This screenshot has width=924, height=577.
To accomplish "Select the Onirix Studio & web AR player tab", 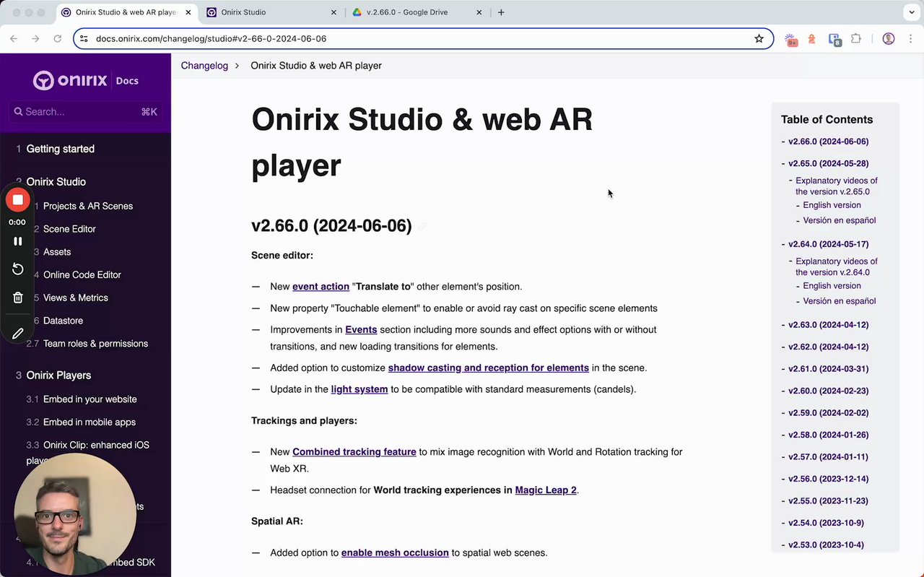I will pos(126,12).
